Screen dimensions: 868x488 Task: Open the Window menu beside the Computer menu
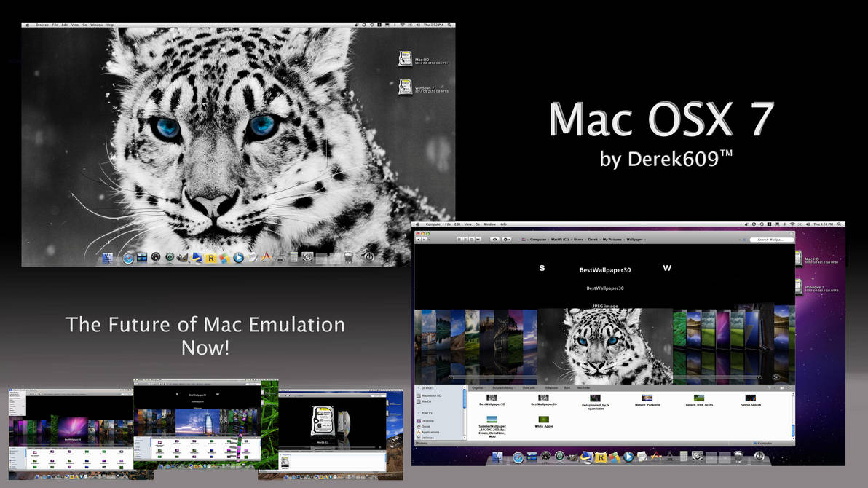click(489, 224)
